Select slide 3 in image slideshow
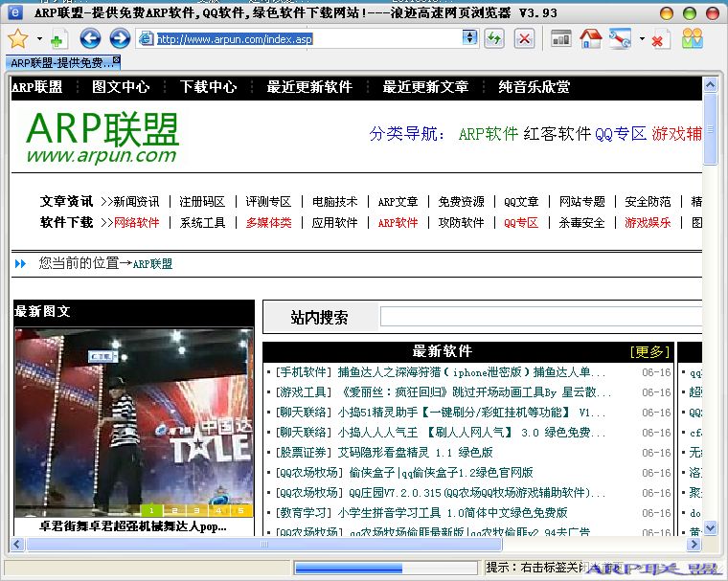This screenshot has height=581, width=728. click(196, 510)
